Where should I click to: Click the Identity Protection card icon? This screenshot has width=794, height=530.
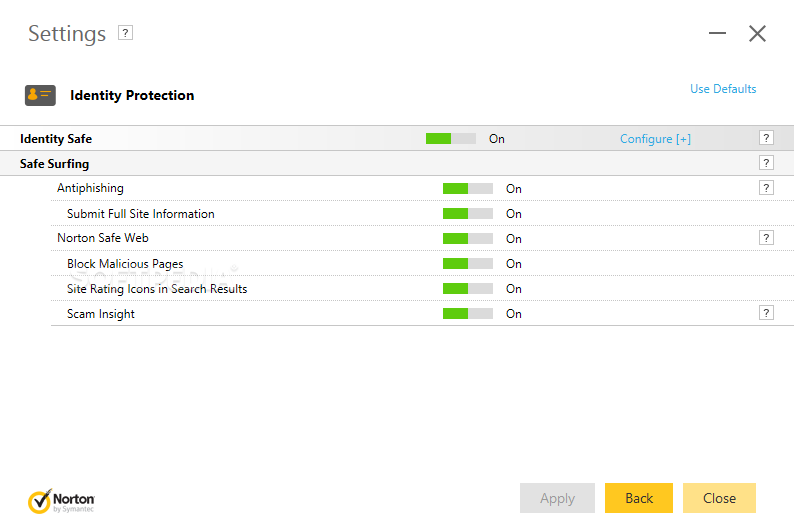point(41,95)
